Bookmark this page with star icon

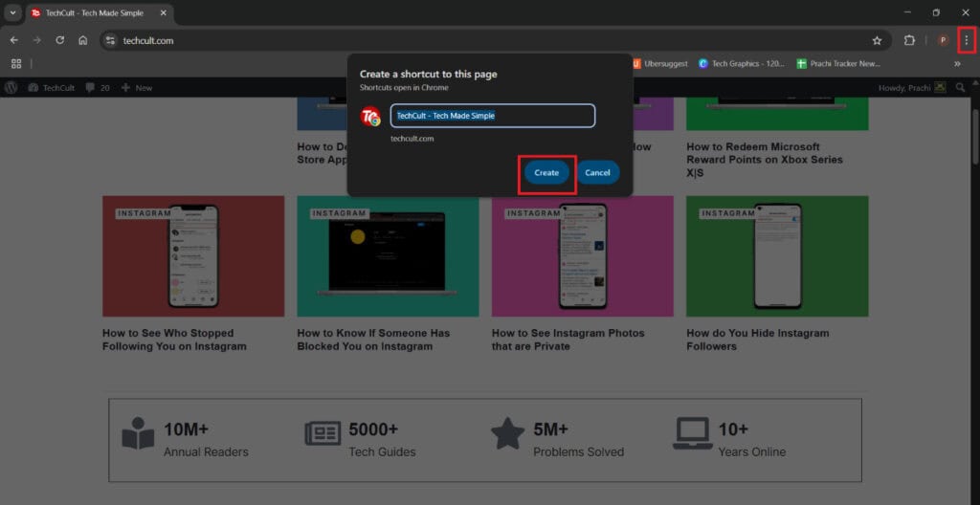coord(877,40)
